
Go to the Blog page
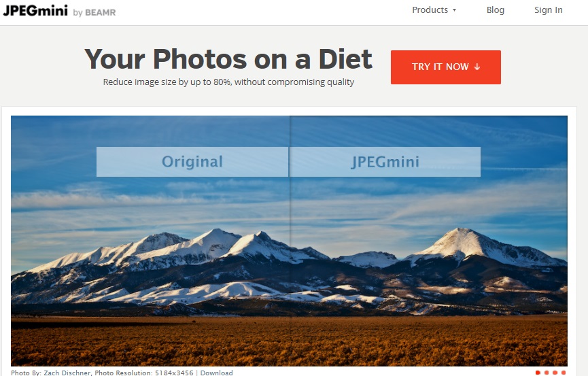495,10
